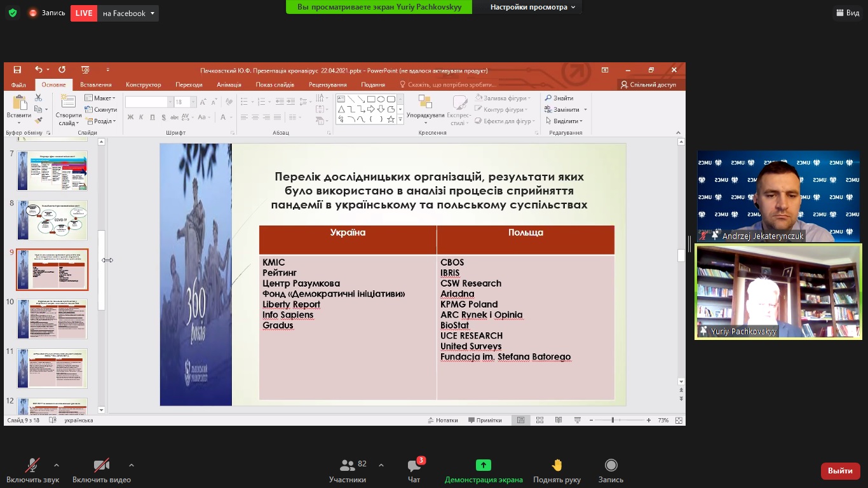Viewport: 868px width, 488px height.
Task: Click the Вид view button in Zoom
Action: (847, 13)
